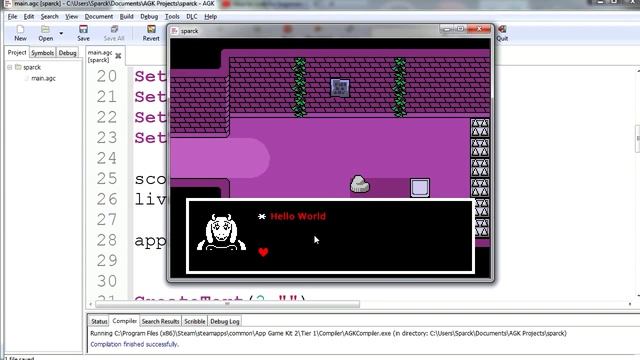The image size is (640, 360).
Task: Select main.agc in the project tree
Action: pos(43,78)
